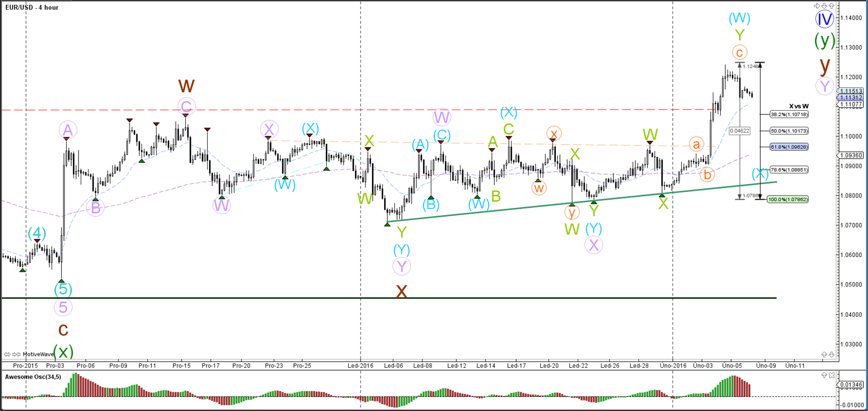The height and width of the screenshot is (411, 868).
Task: Select the brown W wave label above circled C
Action: click(186, 85)
